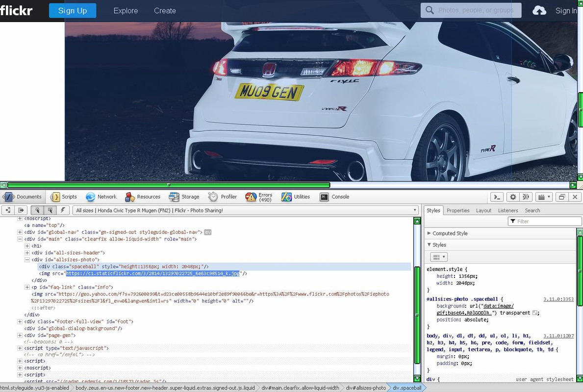Click the horizontal scrollbar left arrow
This screenshot has height=392, width=583.
(x=3, y=185)
